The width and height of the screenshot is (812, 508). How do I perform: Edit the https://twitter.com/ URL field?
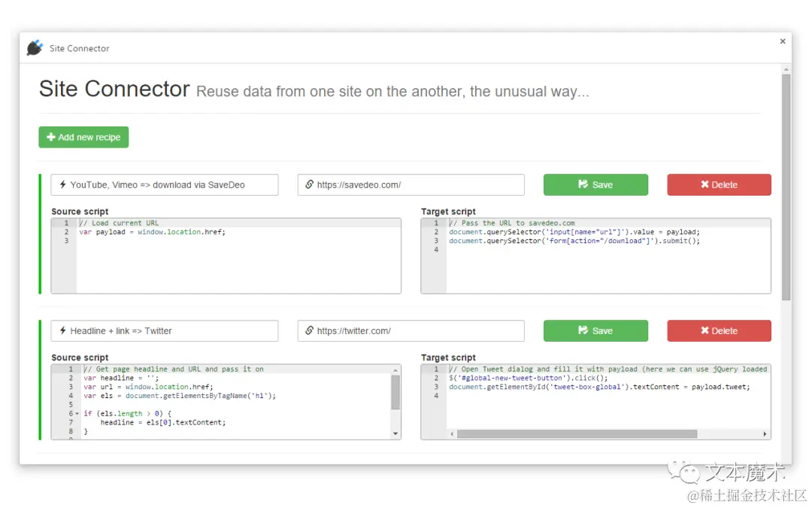click(x=411, y=330)
